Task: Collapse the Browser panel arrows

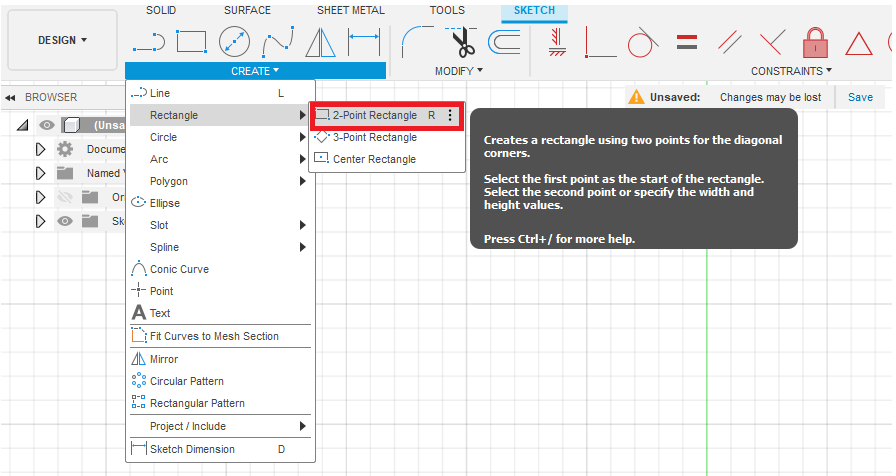Action: point(10,98)
